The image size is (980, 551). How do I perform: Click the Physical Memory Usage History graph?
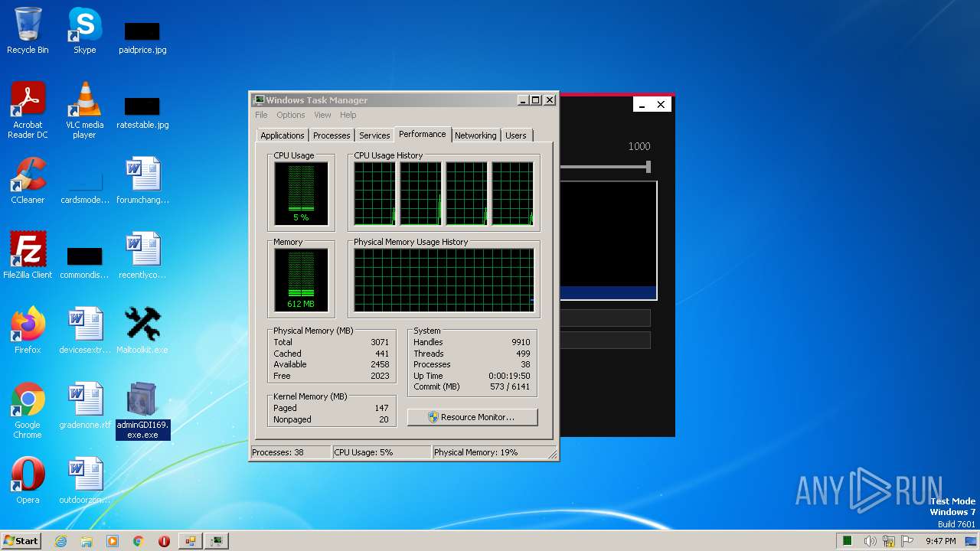(x=443, y=280)
